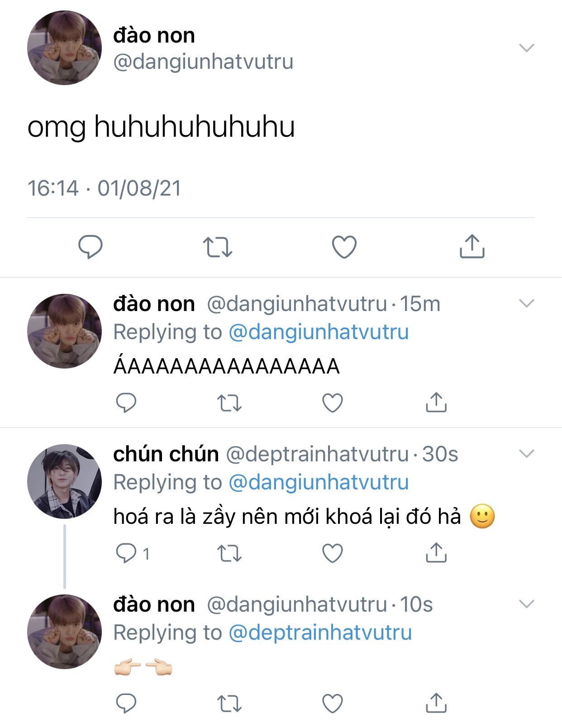The width and height of the screenshot is (562, 728).
Task: Open the options chevron on the main tweet
Action: pos(527,48)
